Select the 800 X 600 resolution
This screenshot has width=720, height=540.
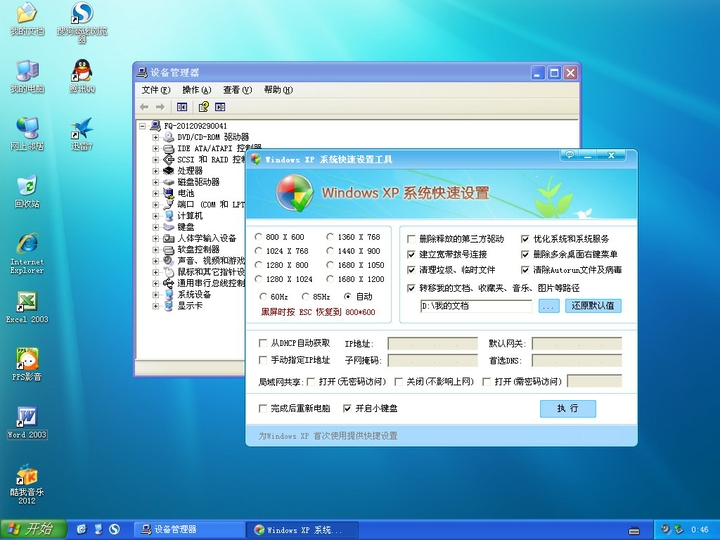259,237
